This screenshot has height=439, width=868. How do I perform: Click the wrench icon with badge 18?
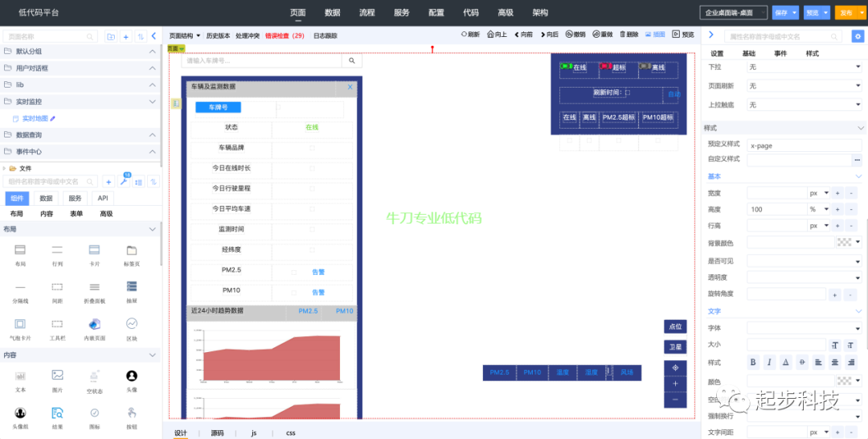point(124,182)
